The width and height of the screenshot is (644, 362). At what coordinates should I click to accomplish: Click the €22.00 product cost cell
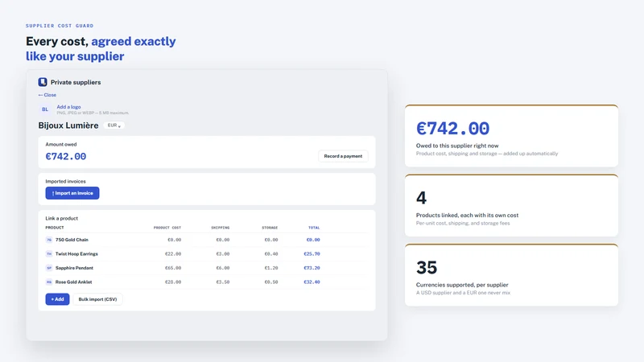(x=173, y=254)
